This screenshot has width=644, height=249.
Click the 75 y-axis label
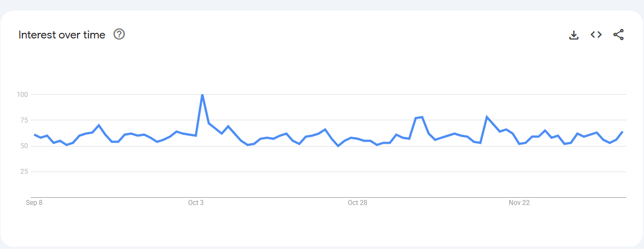[x=23, y=120]
